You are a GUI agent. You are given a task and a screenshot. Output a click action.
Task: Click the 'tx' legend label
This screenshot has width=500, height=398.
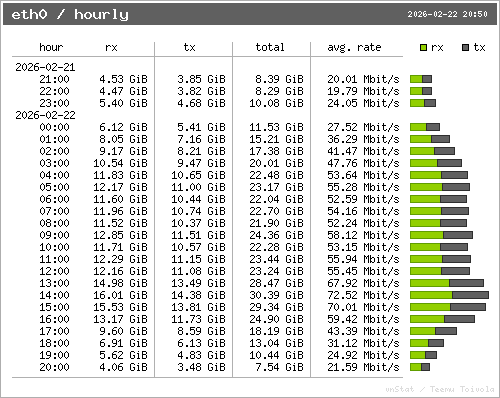pyautogui.click(x=479, y=47)
